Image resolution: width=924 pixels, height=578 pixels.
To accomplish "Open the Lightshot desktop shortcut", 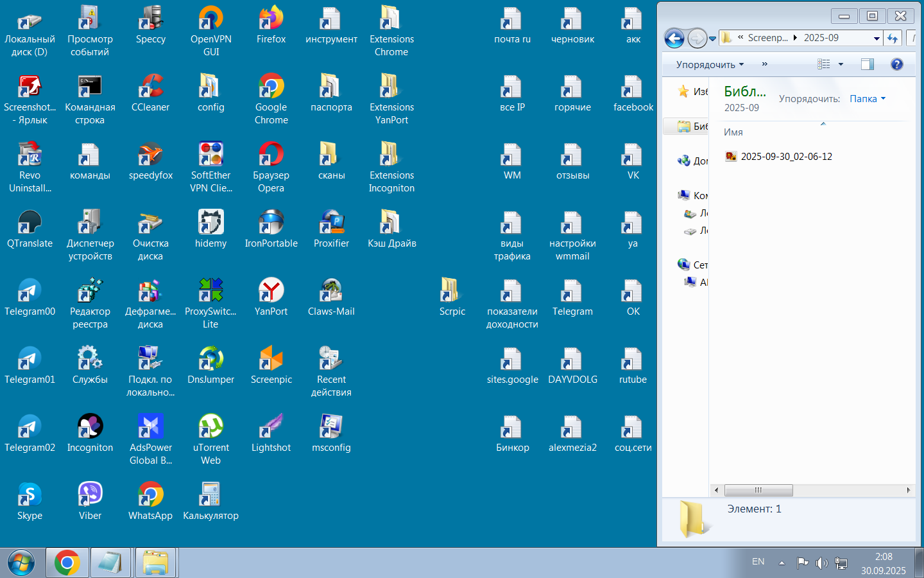I will click(x=271, y=433).
